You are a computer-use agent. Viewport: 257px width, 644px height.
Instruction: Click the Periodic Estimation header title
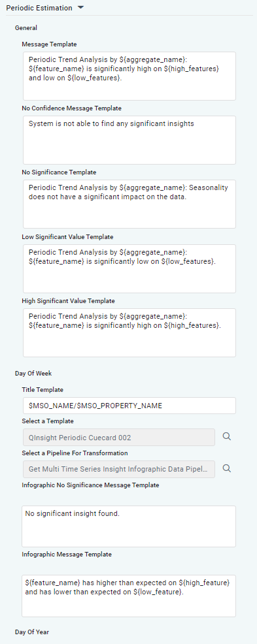pos(39,8)
